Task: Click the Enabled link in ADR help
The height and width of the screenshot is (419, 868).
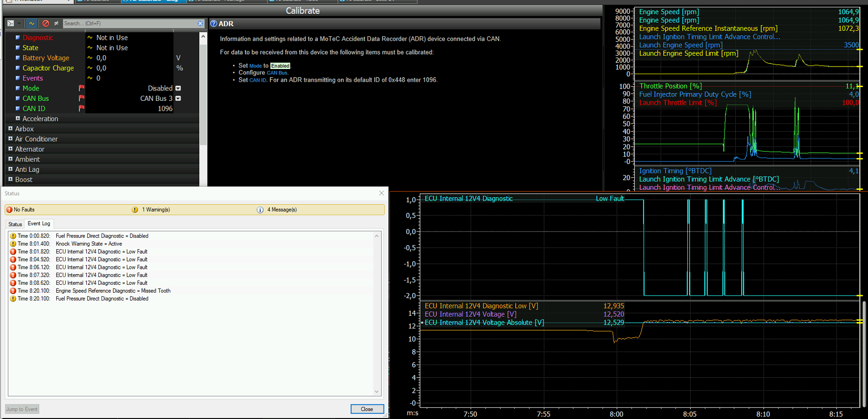Action: [x=280, y=66]
